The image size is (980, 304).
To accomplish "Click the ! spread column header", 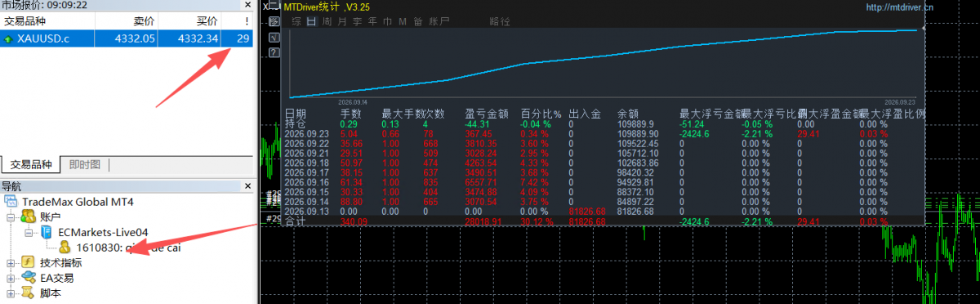I will (x=246, y=21).
